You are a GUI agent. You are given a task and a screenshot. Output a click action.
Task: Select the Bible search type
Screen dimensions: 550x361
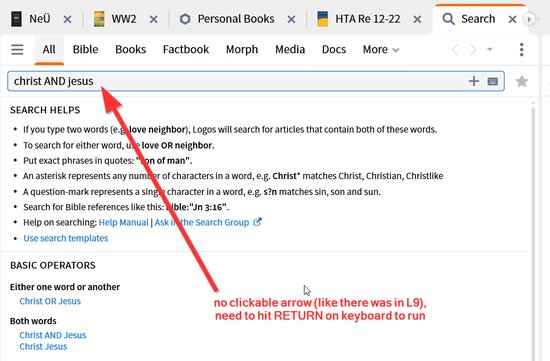coord(85,49)
